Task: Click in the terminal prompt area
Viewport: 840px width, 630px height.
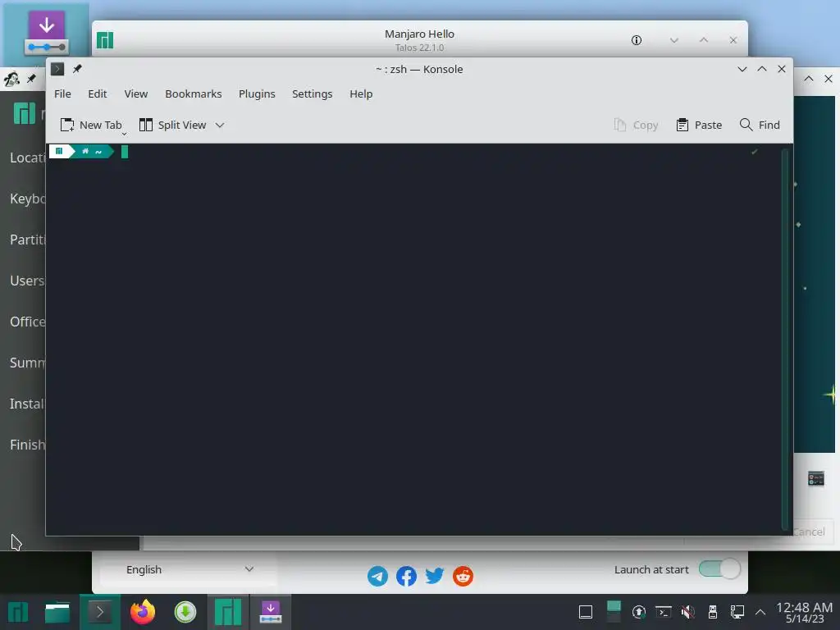Action: coord(413,339)
